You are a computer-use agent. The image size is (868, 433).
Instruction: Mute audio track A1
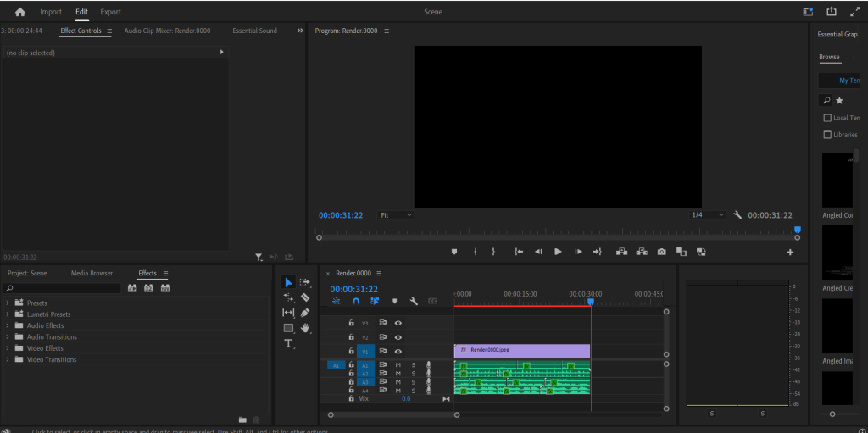tap(398, 365)
